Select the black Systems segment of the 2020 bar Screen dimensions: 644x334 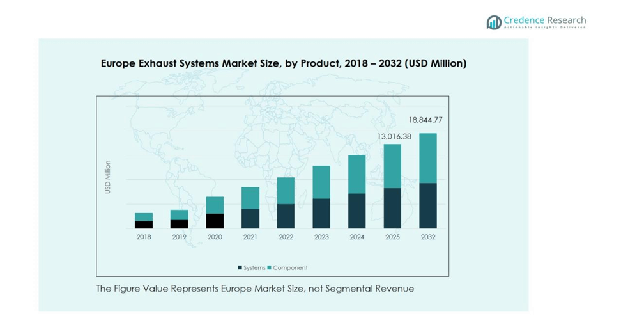click(215, 221)
